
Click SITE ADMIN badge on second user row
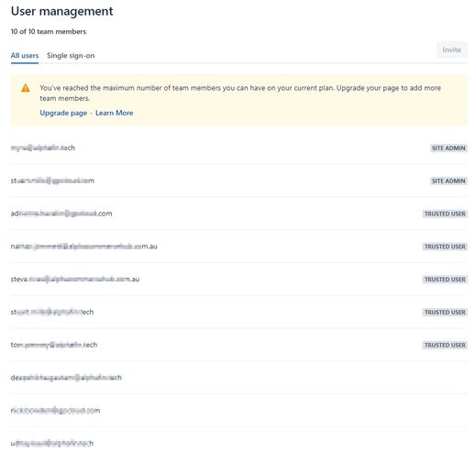coord(448,181)
